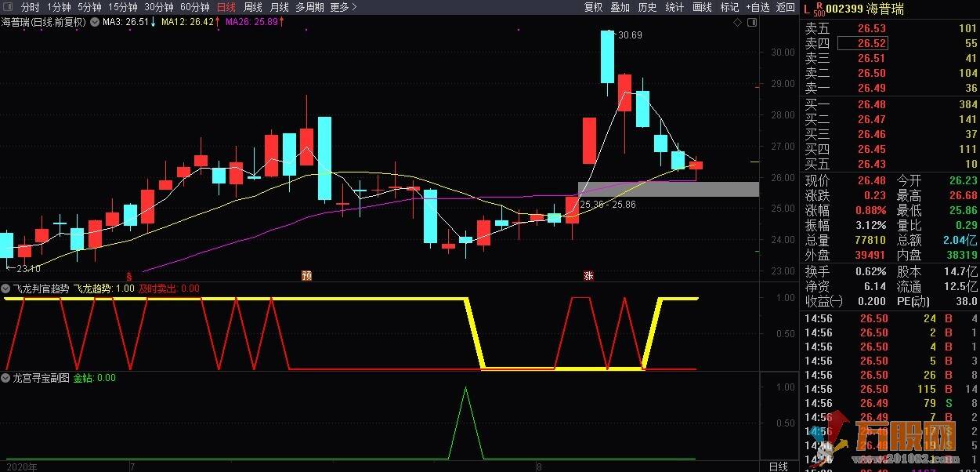Click the 买一 bid price 26.48
980x472 pixels.
coord(871,104)
